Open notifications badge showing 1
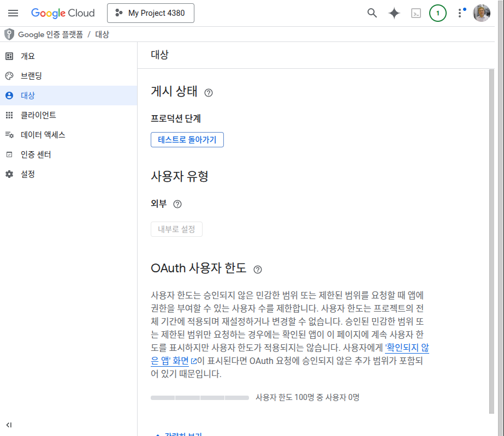The width and height of the screenshot is (504, 436). [437, 13]
